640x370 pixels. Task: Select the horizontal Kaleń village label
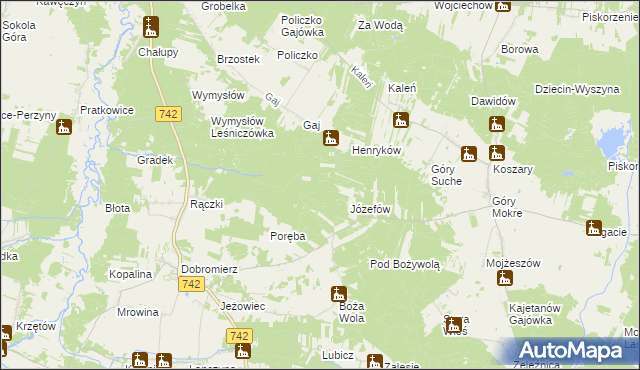[x=402, y=88]
